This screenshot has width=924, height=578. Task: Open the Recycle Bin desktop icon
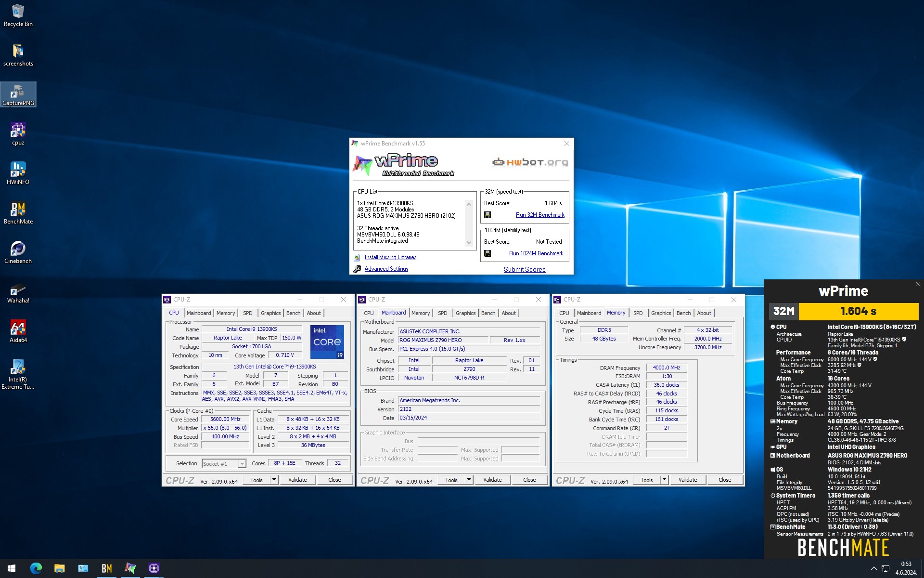coord(18,15)
